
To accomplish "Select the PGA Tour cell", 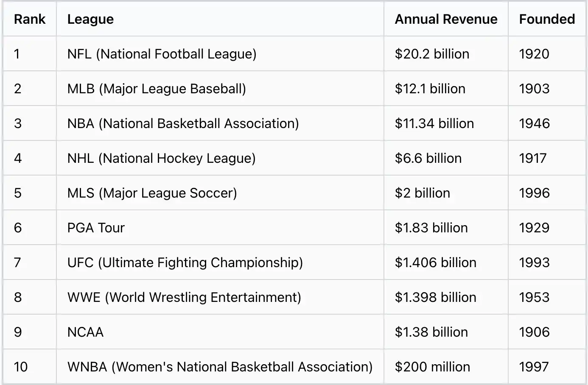I will 96,228.
